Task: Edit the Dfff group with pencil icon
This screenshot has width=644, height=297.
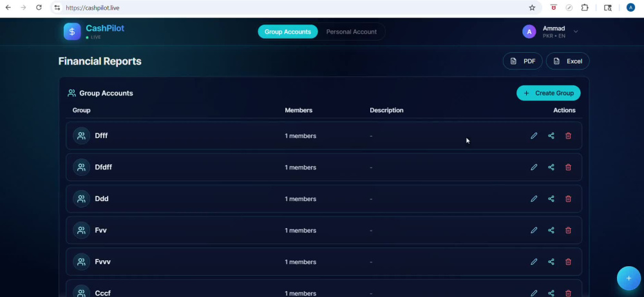Action: tap(533, 135)
